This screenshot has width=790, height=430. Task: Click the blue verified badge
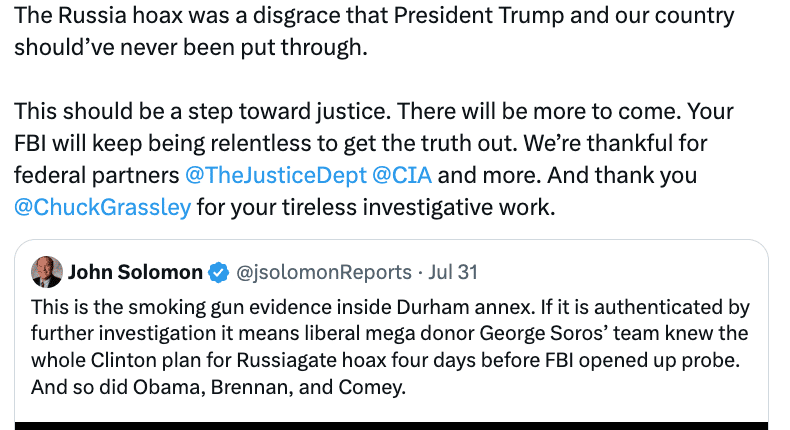click(x=218, y=272)
